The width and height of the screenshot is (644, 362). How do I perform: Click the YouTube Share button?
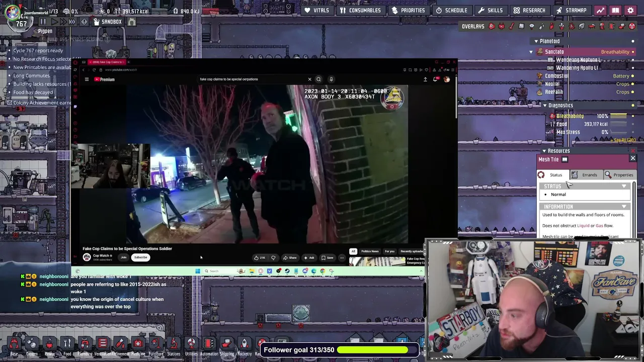click(x=289, y=258)
